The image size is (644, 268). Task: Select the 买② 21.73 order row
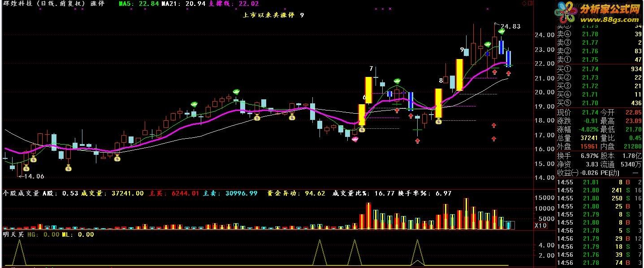point(599,77)
